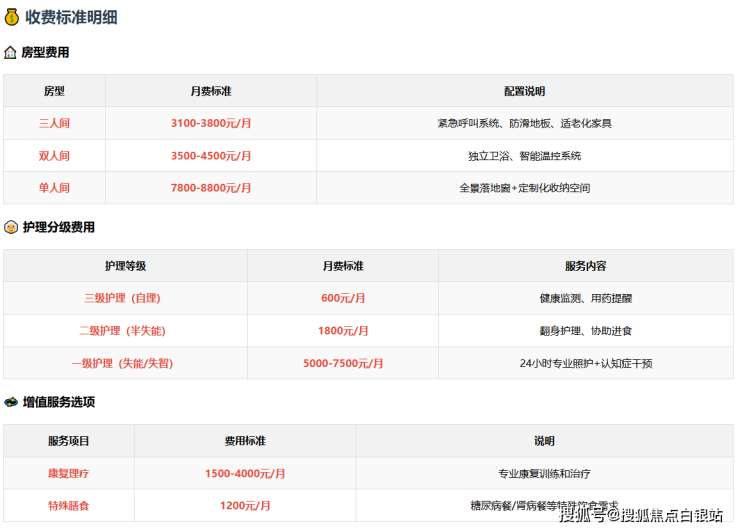This screenshot has width=740, height=531.
Task: Click the 1800元/月 fee cell
Action: [343, 331]
